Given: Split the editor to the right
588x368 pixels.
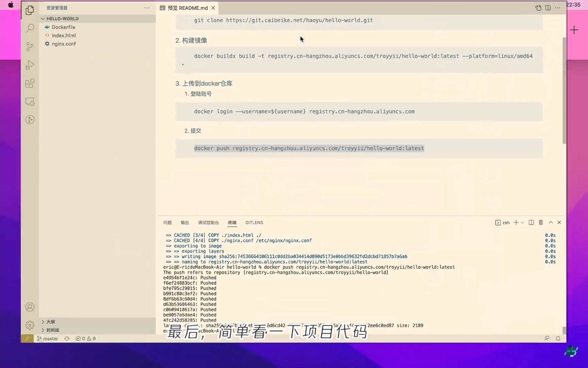Looking at the screenshot, I should pos(548,8).
